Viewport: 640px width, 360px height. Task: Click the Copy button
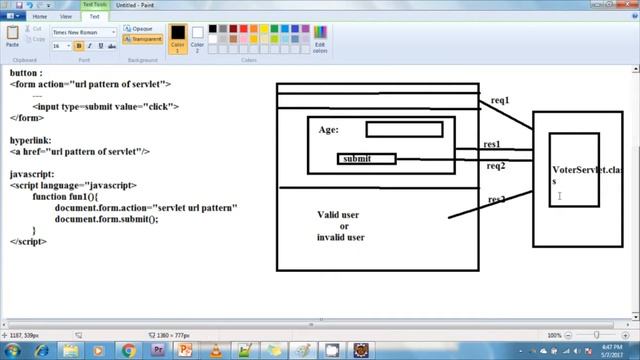pos(35,39)
